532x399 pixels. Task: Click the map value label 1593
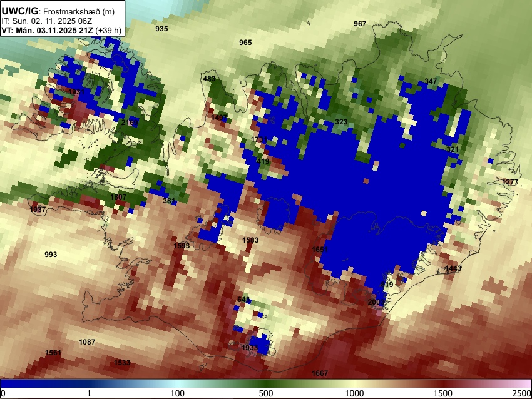[182, 246]
